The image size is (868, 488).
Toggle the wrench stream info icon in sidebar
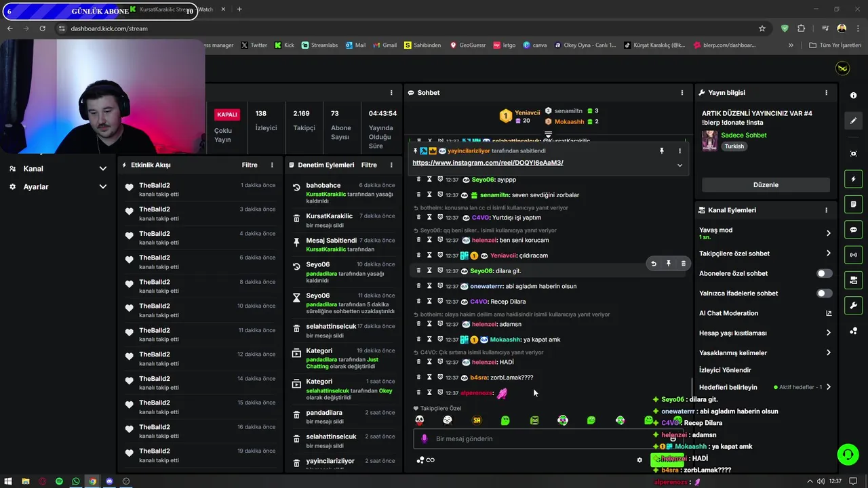pyautogui.click(x=853, y=306)
